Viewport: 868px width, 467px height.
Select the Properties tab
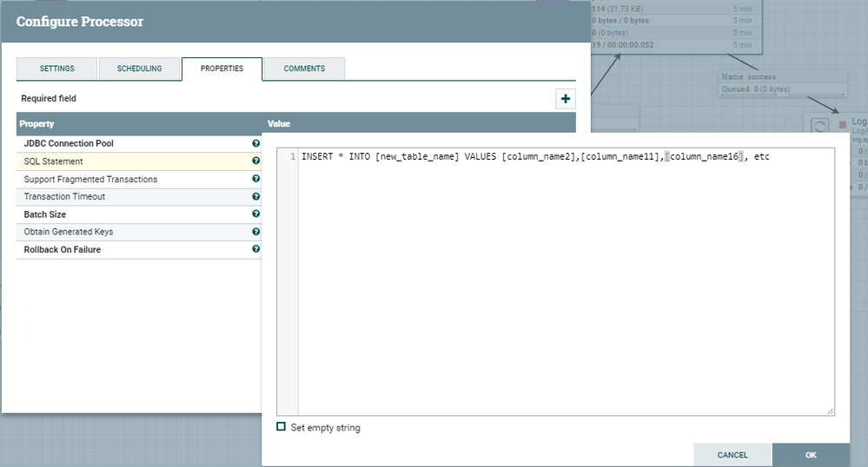222,69
